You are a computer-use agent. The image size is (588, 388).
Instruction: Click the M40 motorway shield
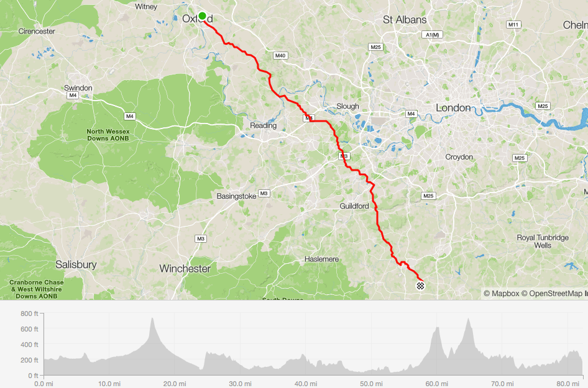(x=280, y=55)
